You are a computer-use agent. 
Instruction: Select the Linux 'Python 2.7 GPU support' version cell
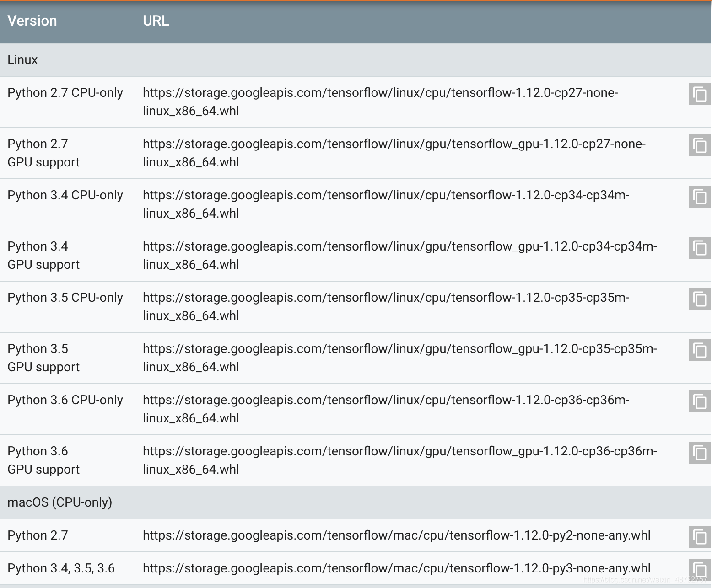click(x=43, y=153)
